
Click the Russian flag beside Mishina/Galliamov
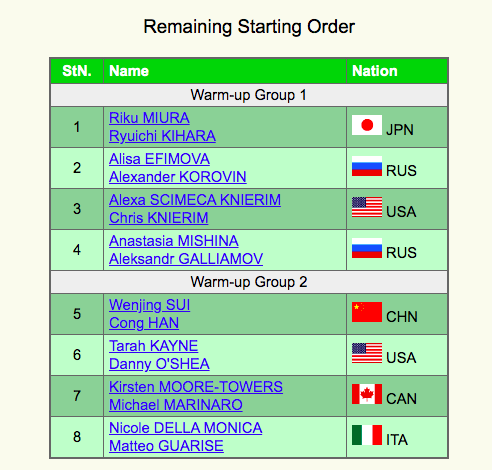point(367,248)
